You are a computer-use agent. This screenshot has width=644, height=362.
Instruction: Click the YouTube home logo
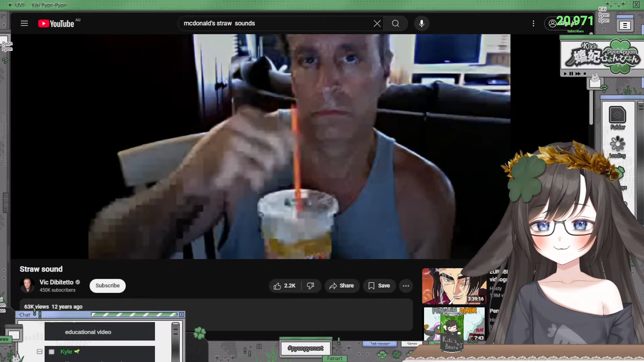tap(56, 23)
